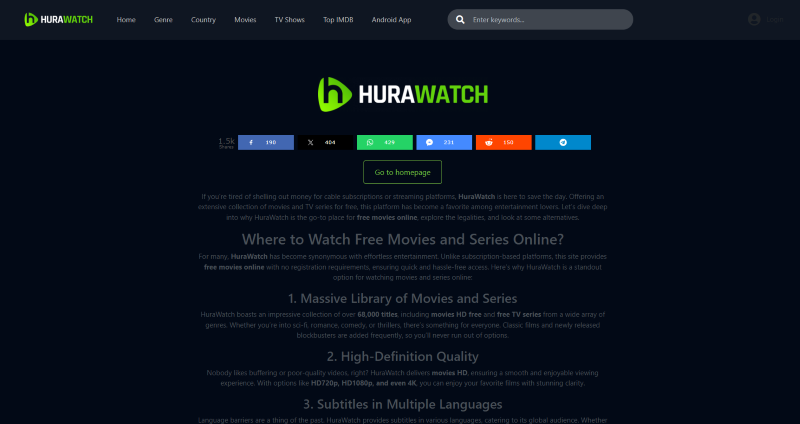Viewport: 800px width, 424px height.
Task: Click the bold text 68,000 titles
Action: tap(377, 315)
